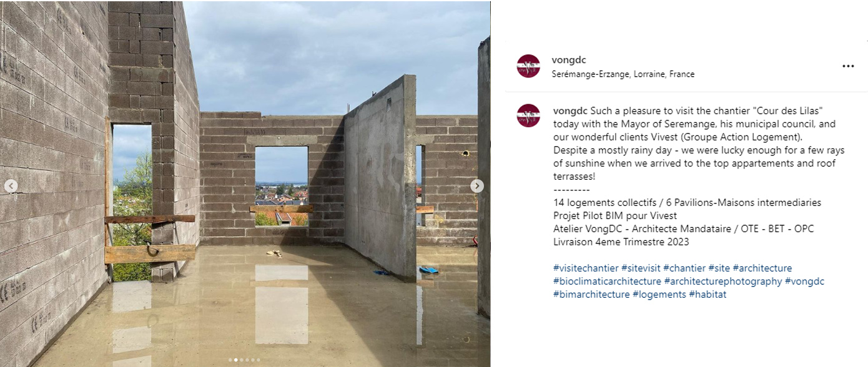Open the #chantier hashtag

click(x=684, y=268)
